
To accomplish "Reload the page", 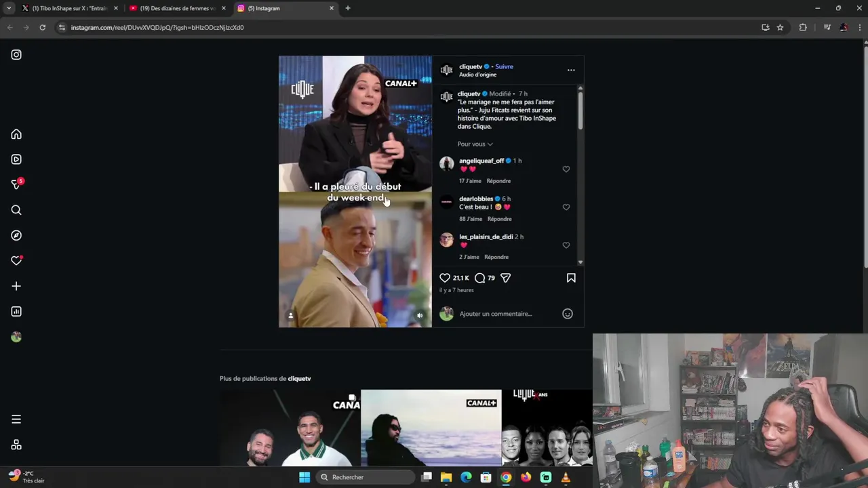I will pos(42,27).
